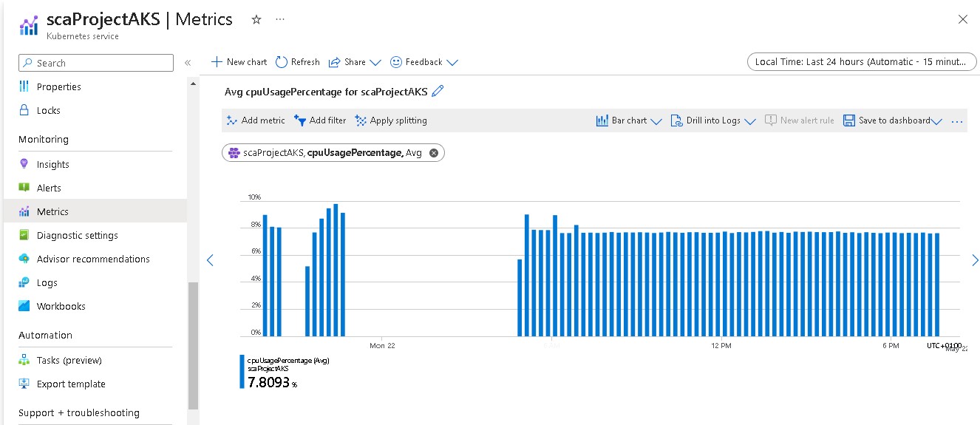Open chart toolbar more options ellipsis
This screenshot has width=980, height=425.
click(957, 121)
